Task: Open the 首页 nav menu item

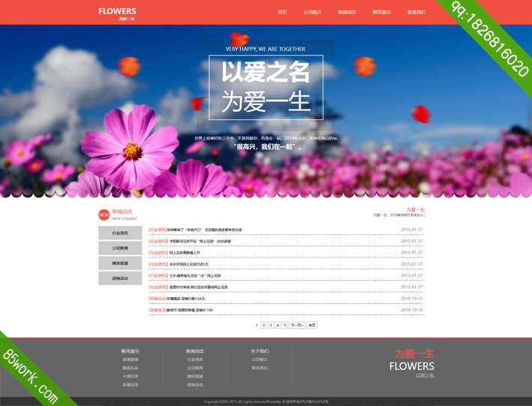Action: click(282, 13)
